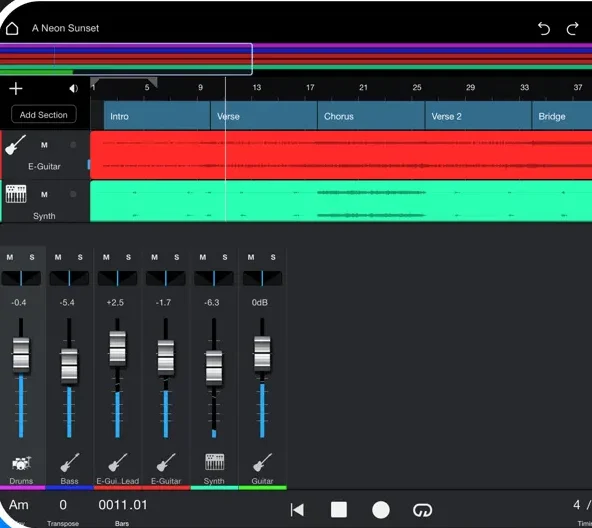
Task: Select the Verse 2 section
Action: 478,116
